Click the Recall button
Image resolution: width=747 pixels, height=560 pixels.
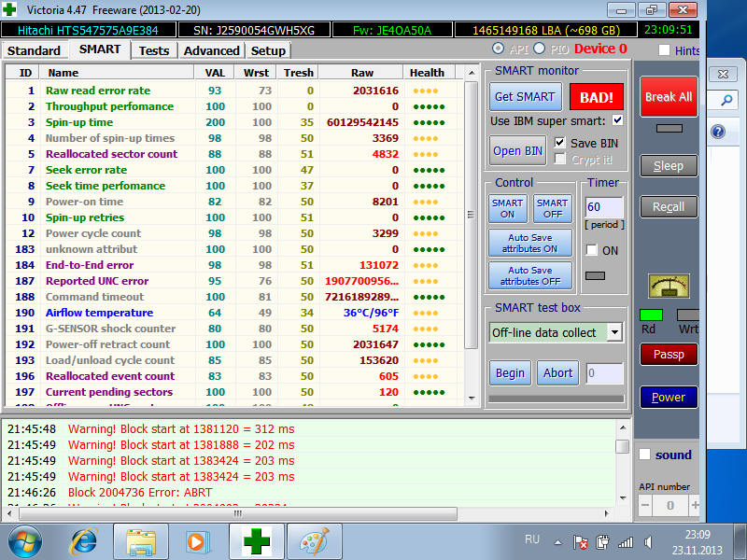tap(669, 206)
